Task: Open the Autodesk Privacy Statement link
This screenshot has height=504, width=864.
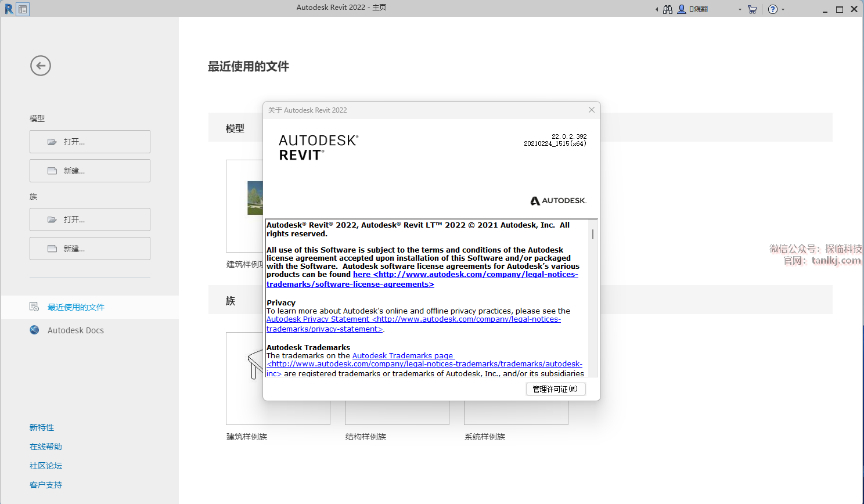Action: pyautogui.click(x=413, y=324)
